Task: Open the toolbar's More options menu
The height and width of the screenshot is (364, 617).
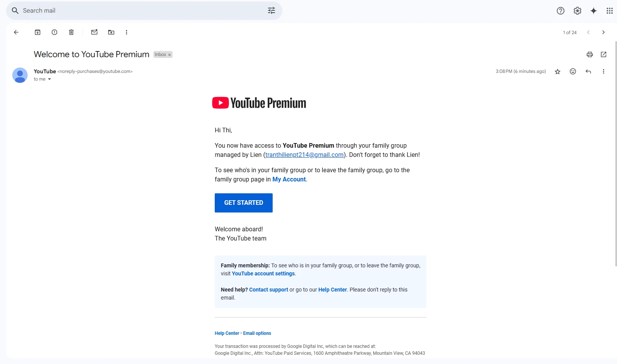Action: pyautogui.click(x=127, y=32)
